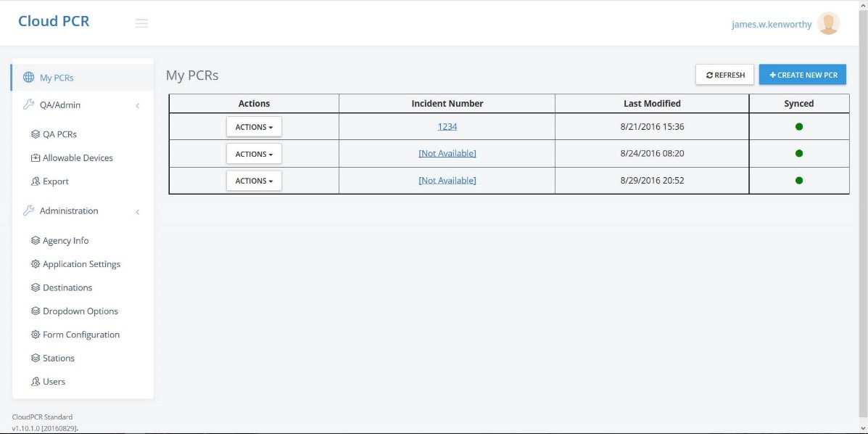Click the hamburger menu icon in header

(141, 23)
